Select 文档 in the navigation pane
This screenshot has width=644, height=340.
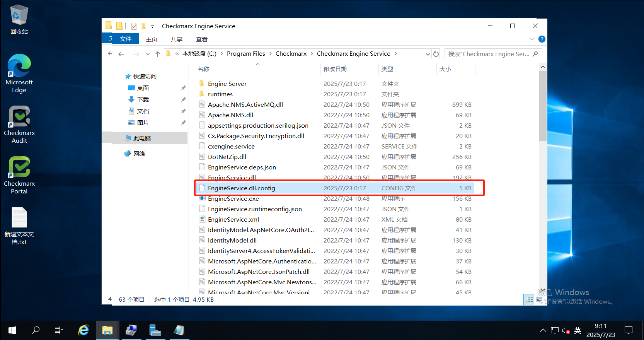click(143, 111)
